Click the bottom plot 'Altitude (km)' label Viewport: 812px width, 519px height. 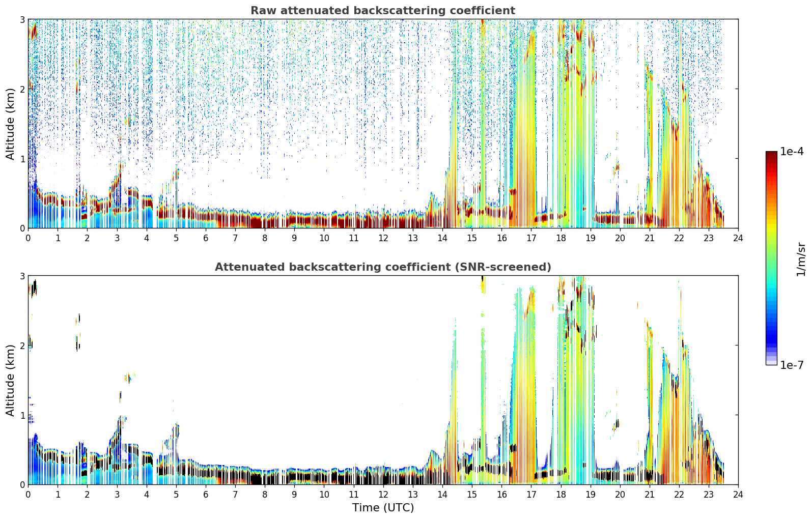[x=11, y=380]
